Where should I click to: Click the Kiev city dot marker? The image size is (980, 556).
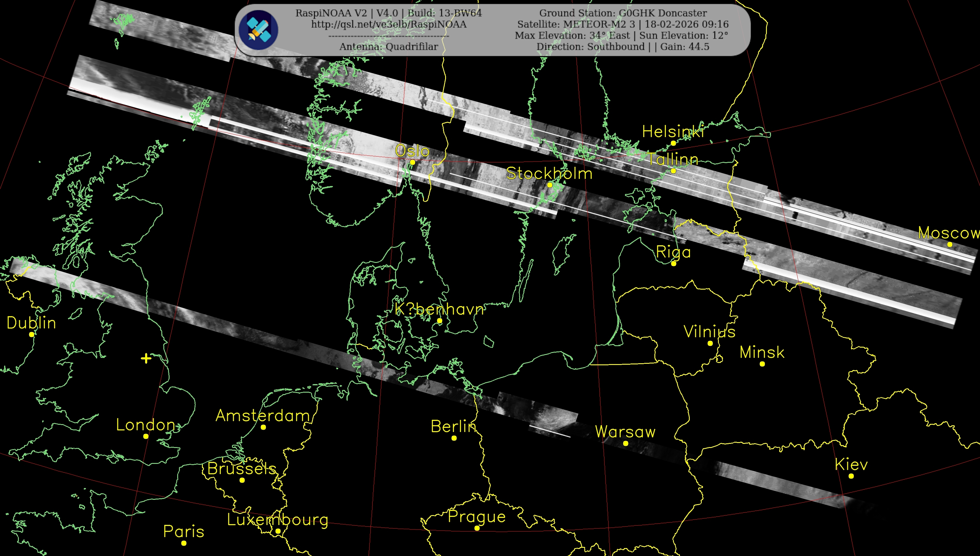[851, 476]
